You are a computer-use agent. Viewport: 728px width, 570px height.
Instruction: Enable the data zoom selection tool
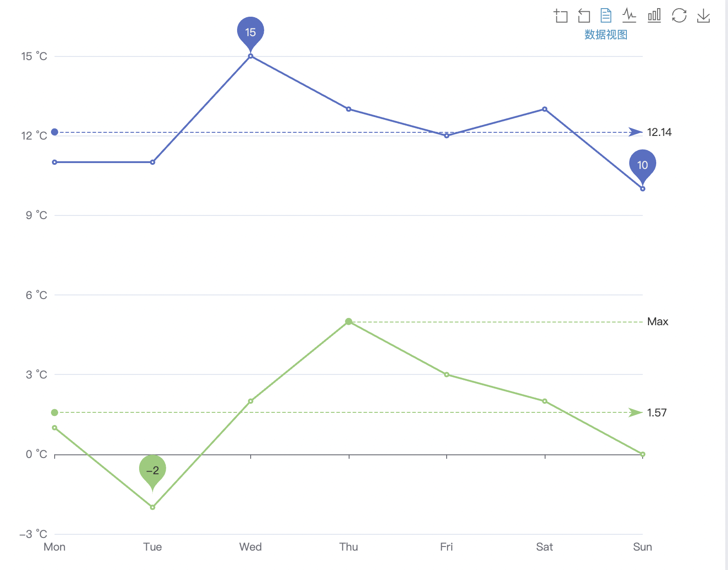point(561,16)
